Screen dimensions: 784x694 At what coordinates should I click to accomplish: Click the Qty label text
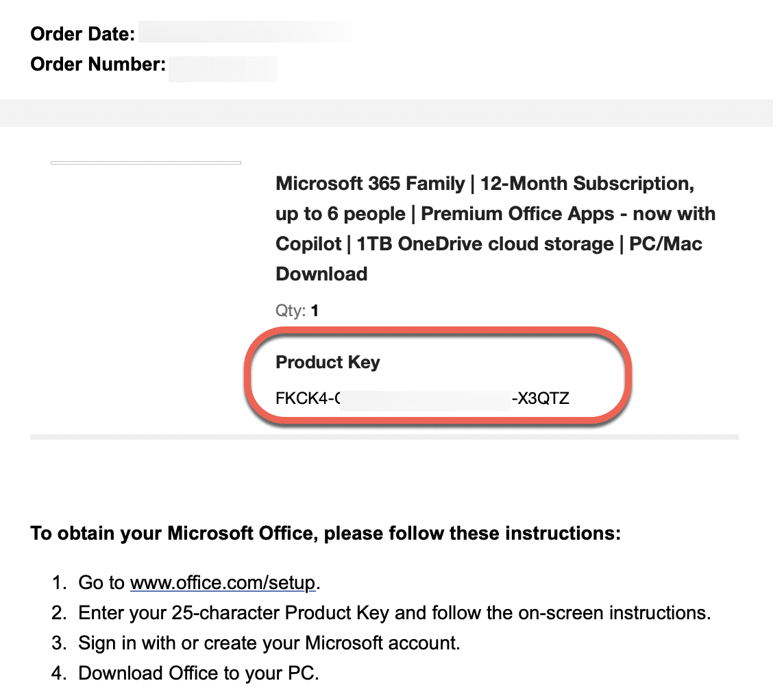pyautogui.click(x=291, y=311)
